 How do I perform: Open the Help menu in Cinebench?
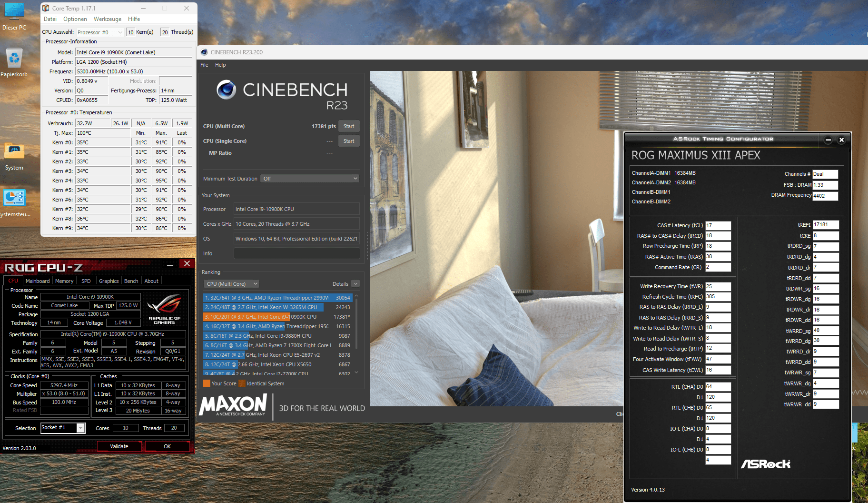pyautogui.click(x=220, y=65)
